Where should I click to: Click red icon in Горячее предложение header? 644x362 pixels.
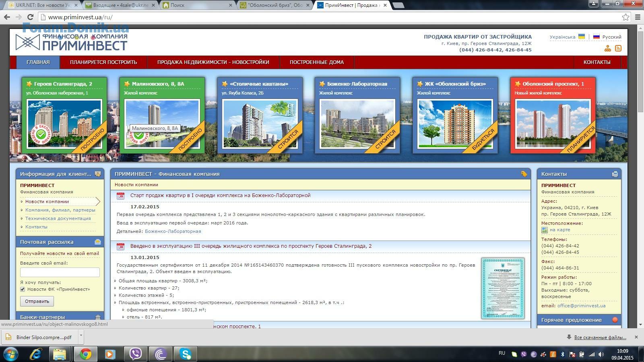[x=615, y=320]
